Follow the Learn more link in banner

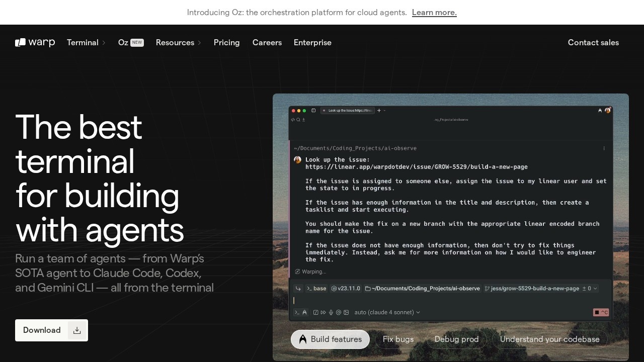click(434, 13)
